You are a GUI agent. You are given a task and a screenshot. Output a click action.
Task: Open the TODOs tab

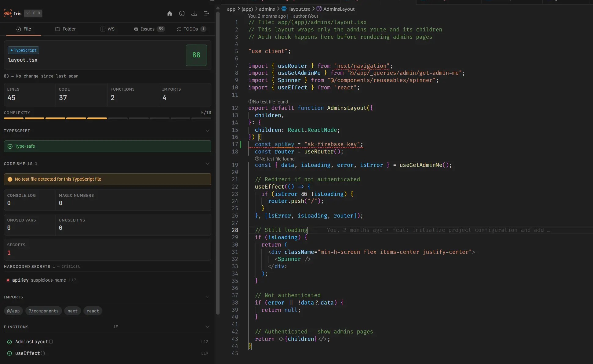coord(191,29)
